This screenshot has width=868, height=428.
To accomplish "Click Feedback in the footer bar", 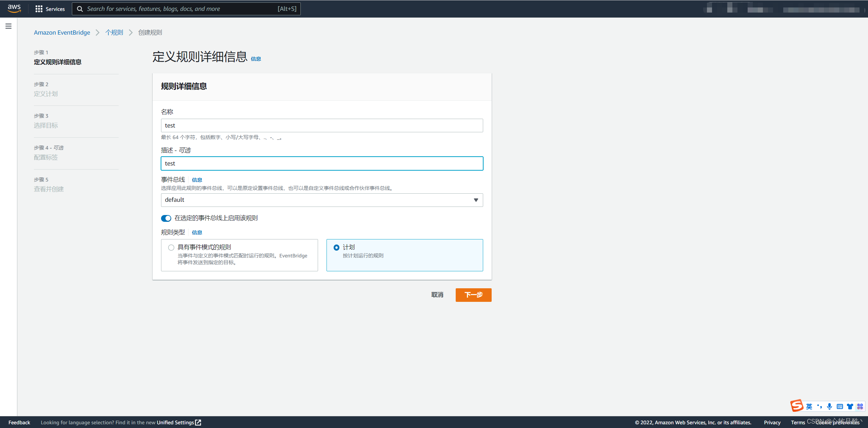I will point(19,422).
